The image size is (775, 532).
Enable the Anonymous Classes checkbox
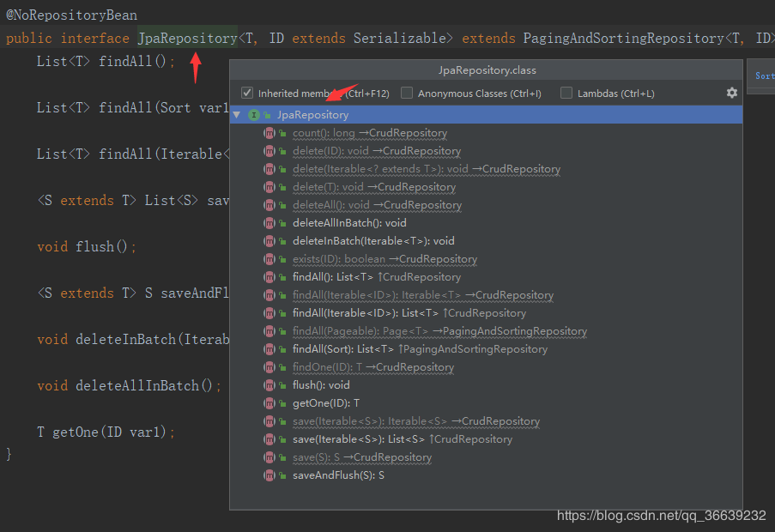pyautogui.click(x=407, y=93)
